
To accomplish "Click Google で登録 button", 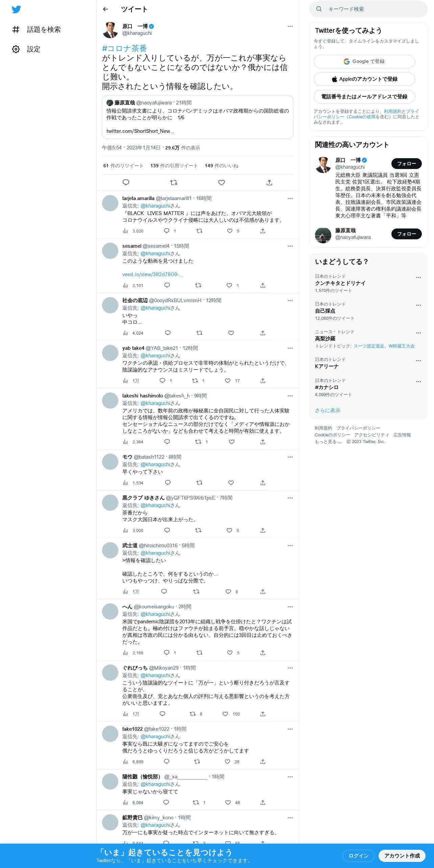I will (364, 62).
